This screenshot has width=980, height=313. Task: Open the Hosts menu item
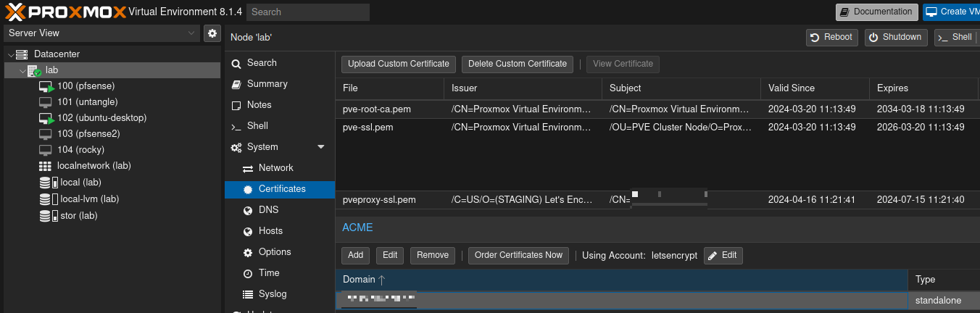coord(280,231)
